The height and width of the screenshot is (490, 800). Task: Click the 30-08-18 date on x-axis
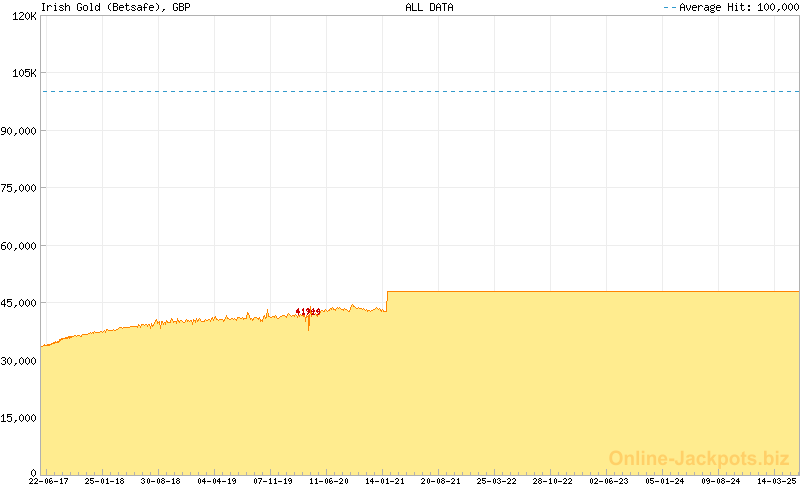[160, 481]
